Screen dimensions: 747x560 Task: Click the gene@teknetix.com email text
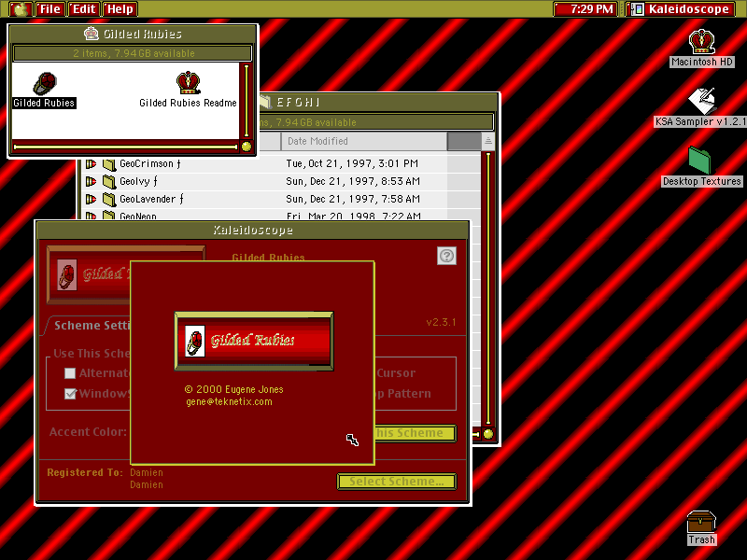point(229,402)
